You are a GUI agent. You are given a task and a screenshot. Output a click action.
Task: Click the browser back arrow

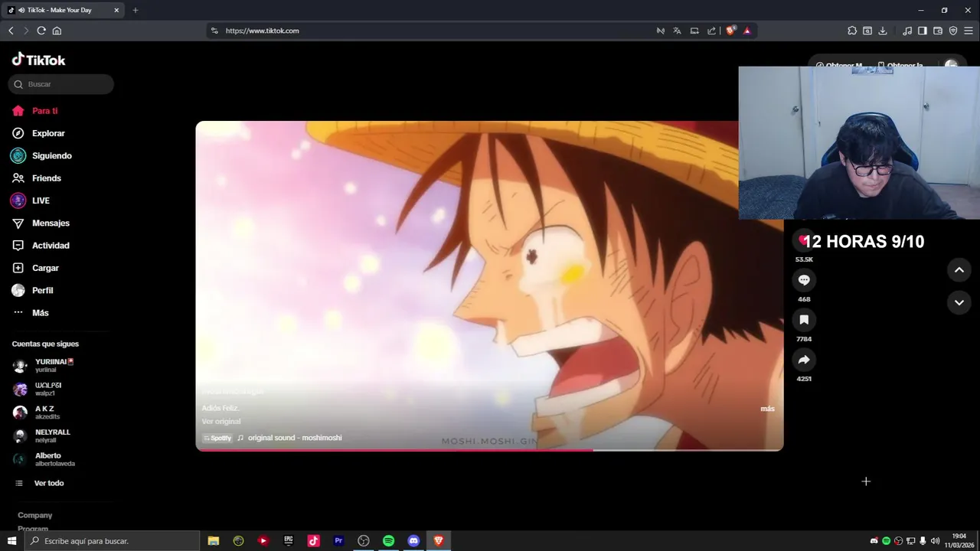[x=11, y=31]
